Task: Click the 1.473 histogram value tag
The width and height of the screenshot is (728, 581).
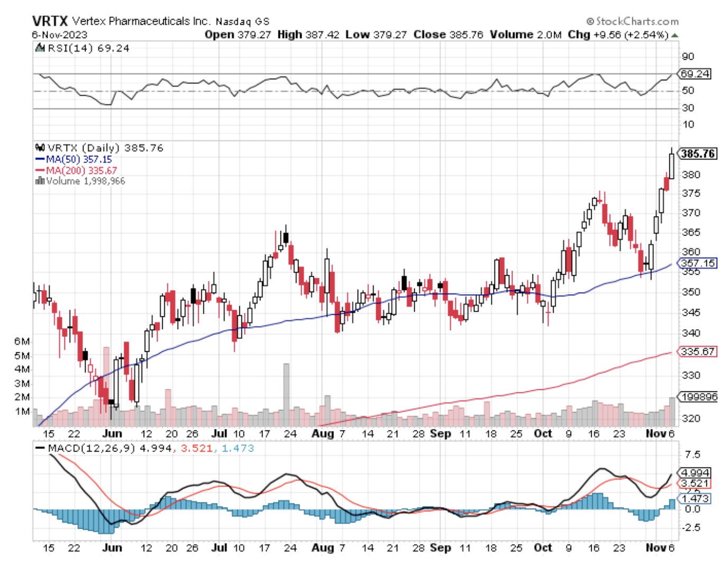Action: [695, 499]
